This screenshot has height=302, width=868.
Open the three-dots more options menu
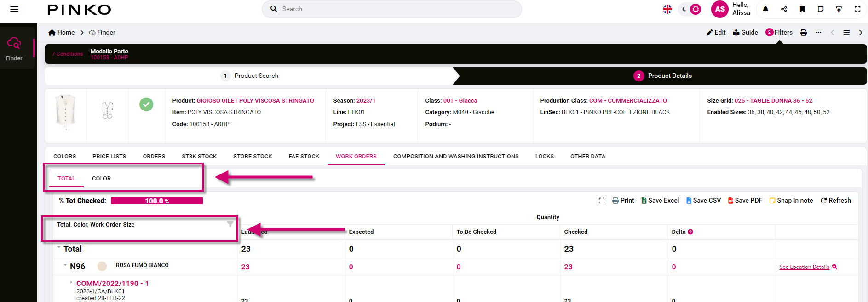(818, 33)
